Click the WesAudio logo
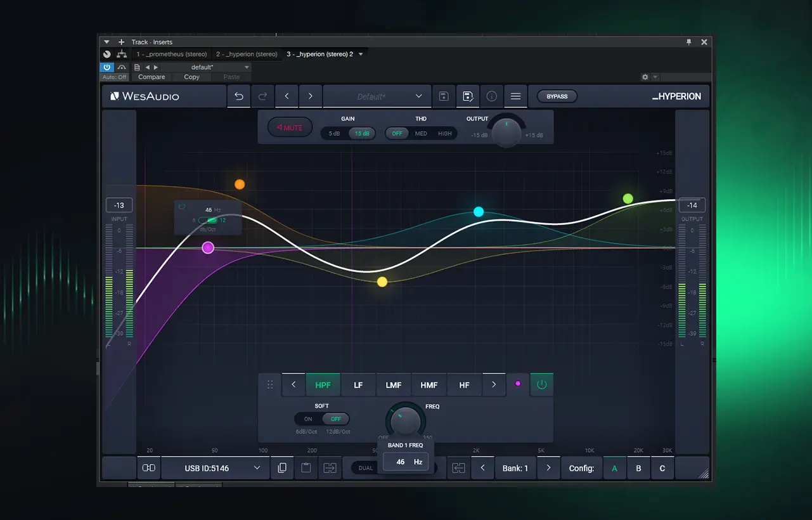The image size is (812, 520). (x=145, y=96)
